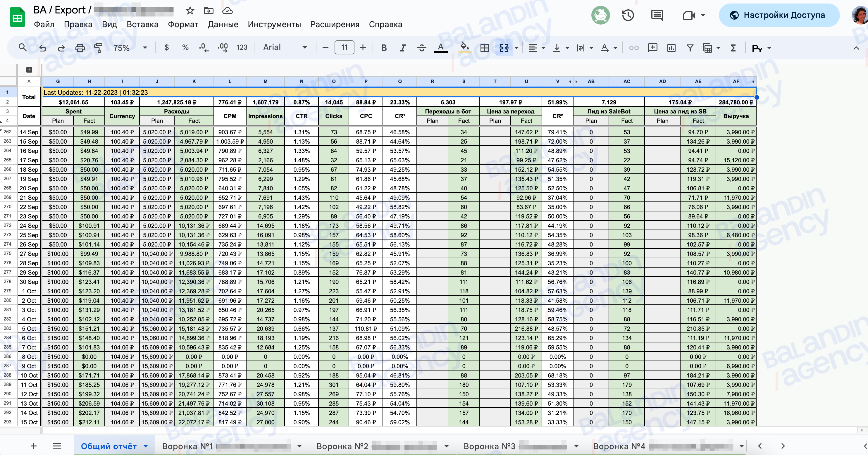Open the Вставка menu

142,24
